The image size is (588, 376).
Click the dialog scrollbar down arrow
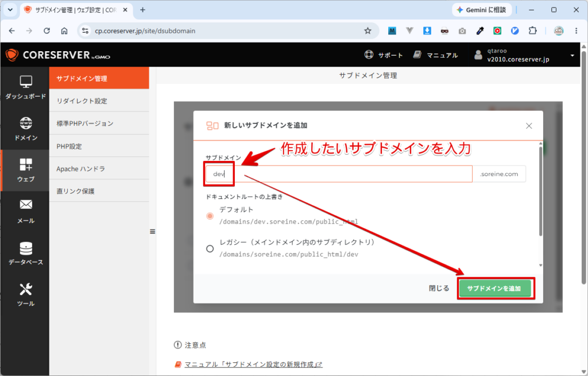click(540, 265)
